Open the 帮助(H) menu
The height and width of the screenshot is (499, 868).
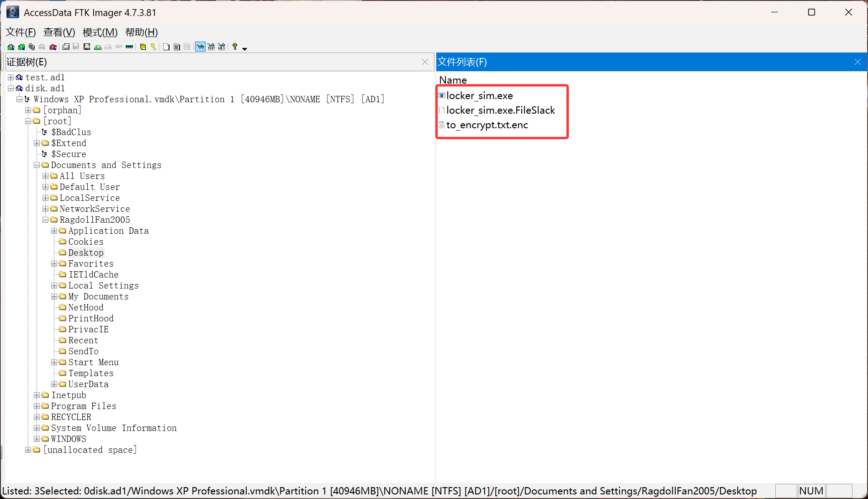tap(142, 32)
